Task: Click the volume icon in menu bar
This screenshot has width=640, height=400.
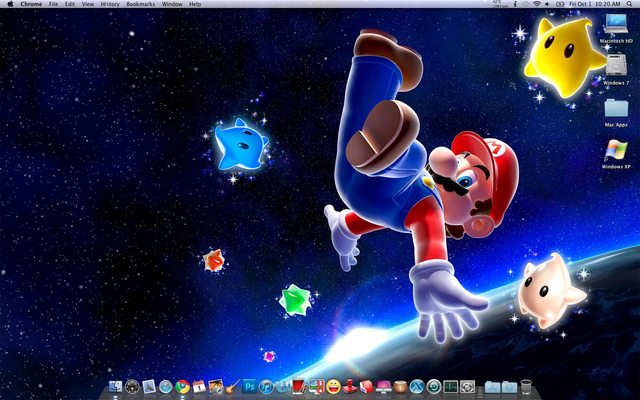Action: (x=547, y=4)
